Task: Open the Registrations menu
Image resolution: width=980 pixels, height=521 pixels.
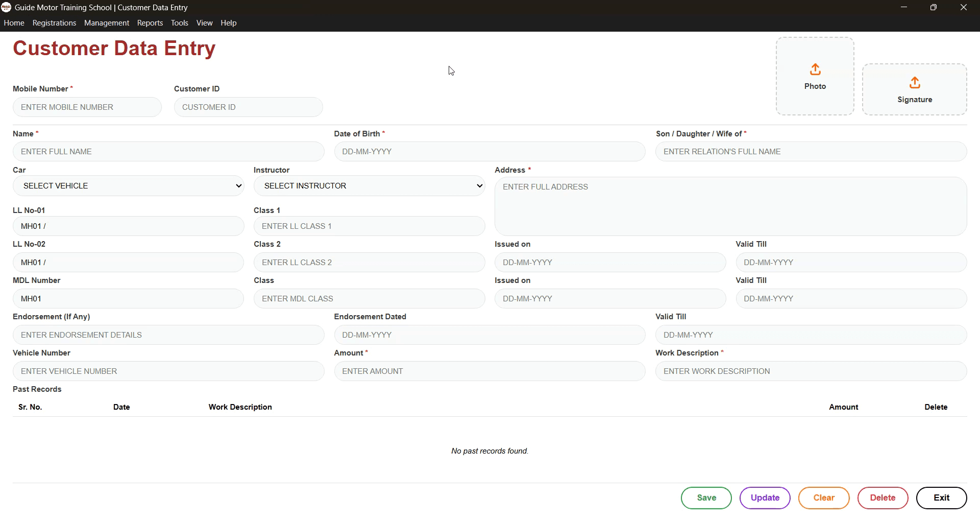Action: (54, 23)
